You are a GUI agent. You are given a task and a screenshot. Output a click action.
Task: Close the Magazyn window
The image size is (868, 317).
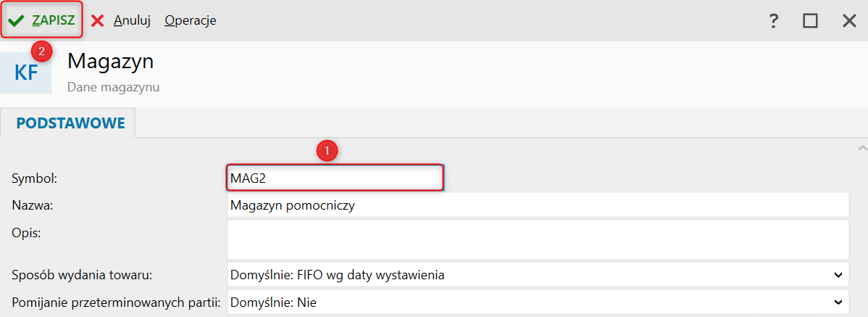849,21
